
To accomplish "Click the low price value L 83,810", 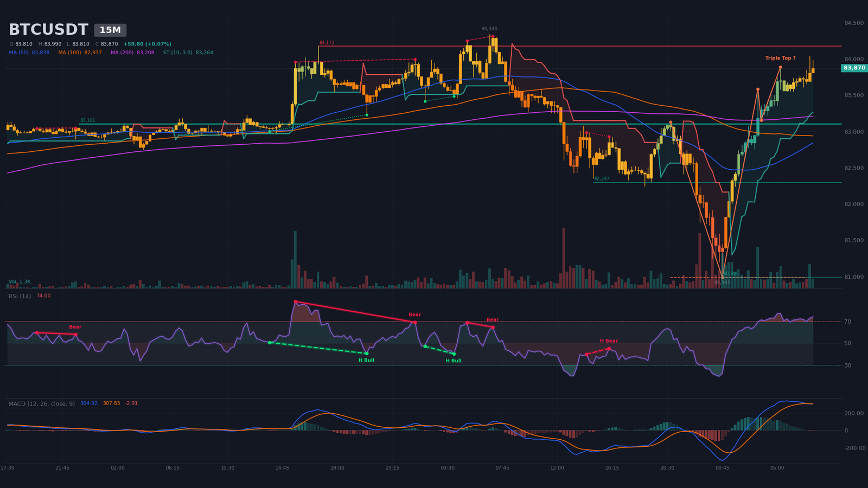I will (78, 44).
